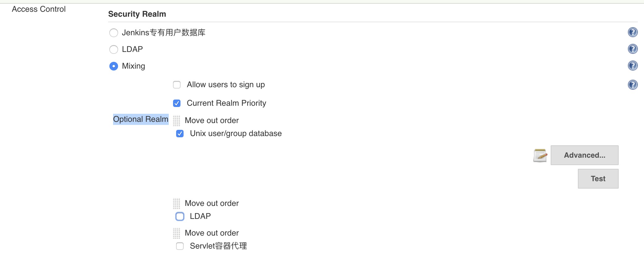Select Jenkins专有用户数据库 radio button
The width and height of the screenshot is (644, 256).
coord(114,33)
